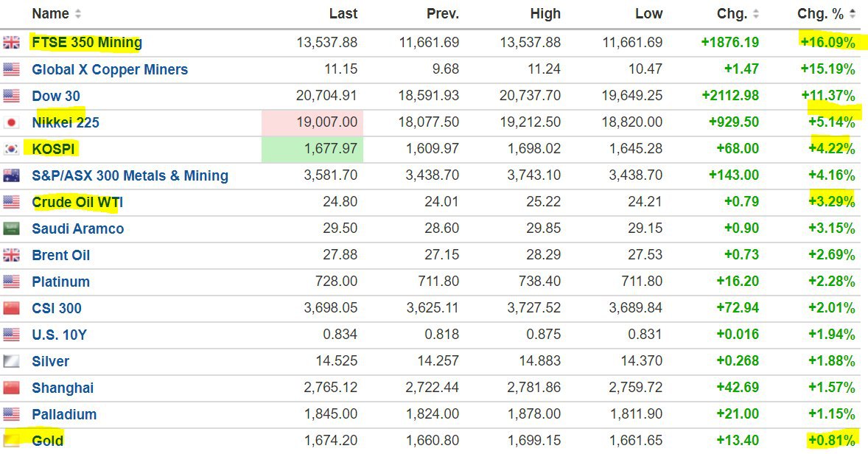Click the China flag beside Shanghai
Image resolution: width=868 pixels, height=454 pixels.
[11, 388]
